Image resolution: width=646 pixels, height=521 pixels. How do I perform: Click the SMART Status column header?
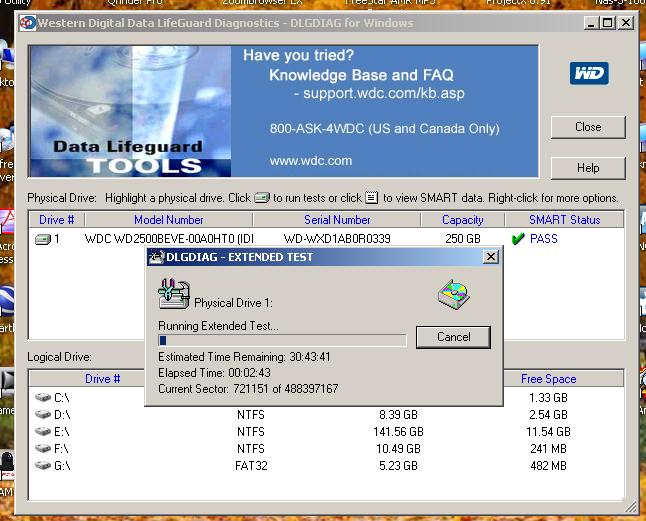(x=564, y=220)
